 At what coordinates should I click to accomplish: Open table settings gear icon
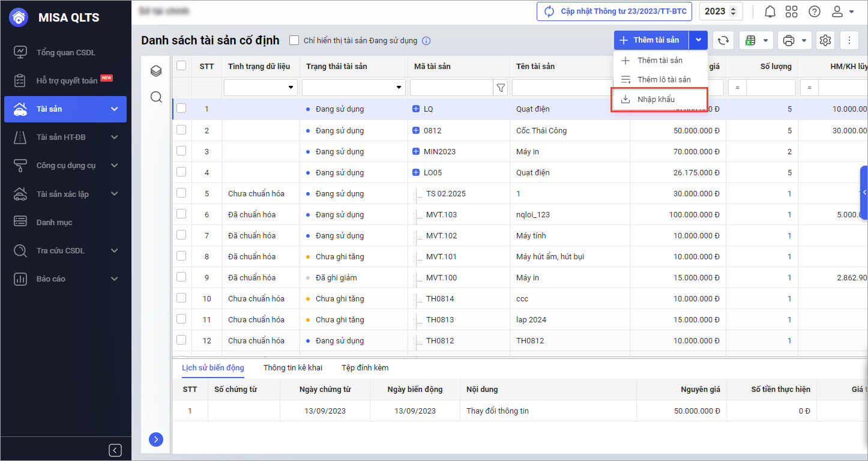click(x=825, y=40)
